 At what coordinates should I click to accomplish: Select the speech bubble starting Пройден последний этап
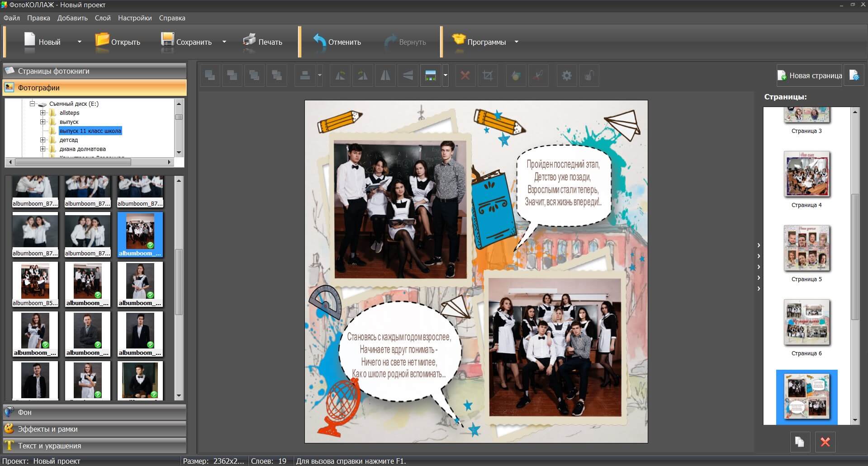click(563, 184)
